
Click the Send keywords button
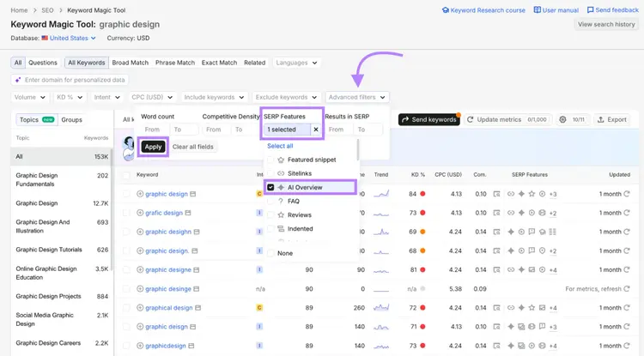[429, 119]
